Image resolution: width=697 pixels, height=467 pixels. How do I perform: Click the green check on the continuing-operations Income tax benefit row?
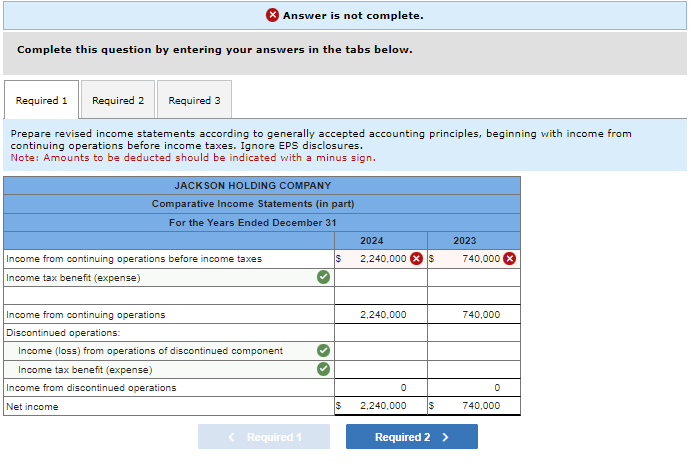(x=324, y=277)
